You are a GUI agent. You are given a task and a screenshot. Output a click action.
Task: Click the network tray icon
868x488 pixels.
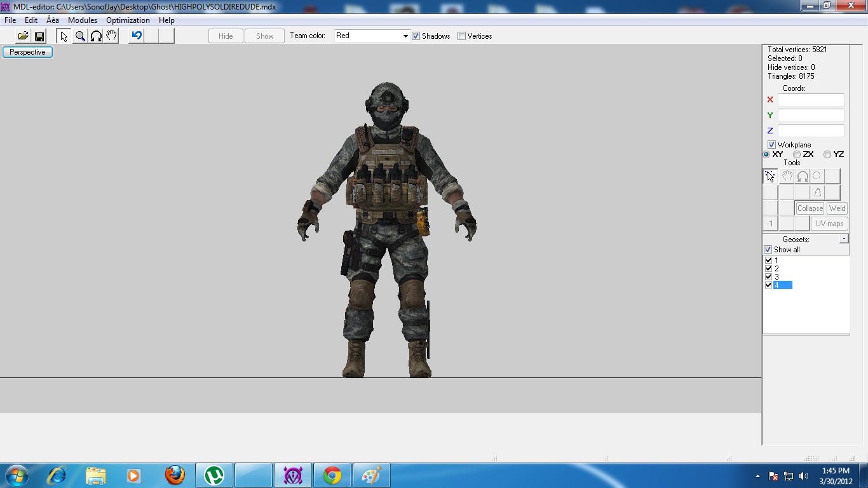[x=789, y=476]
